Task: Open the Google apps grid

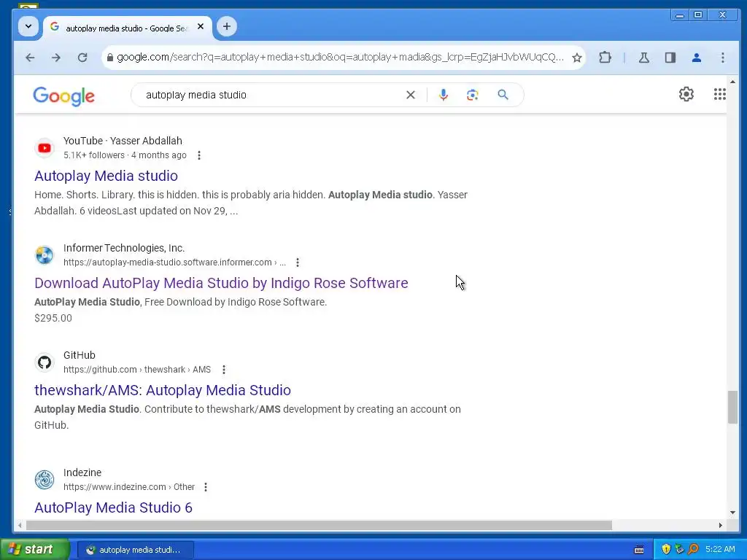Action: [720, 94]
